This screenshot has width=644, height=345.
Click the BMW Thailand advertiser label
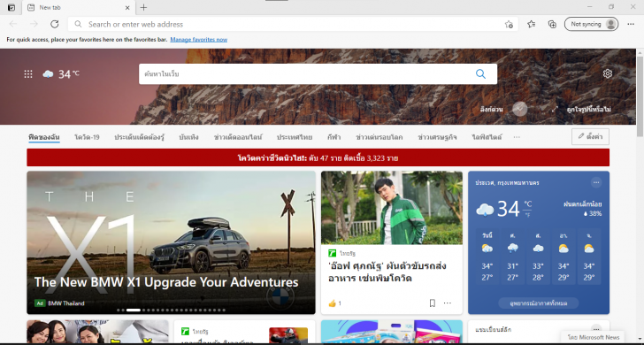tap(66, 303)
